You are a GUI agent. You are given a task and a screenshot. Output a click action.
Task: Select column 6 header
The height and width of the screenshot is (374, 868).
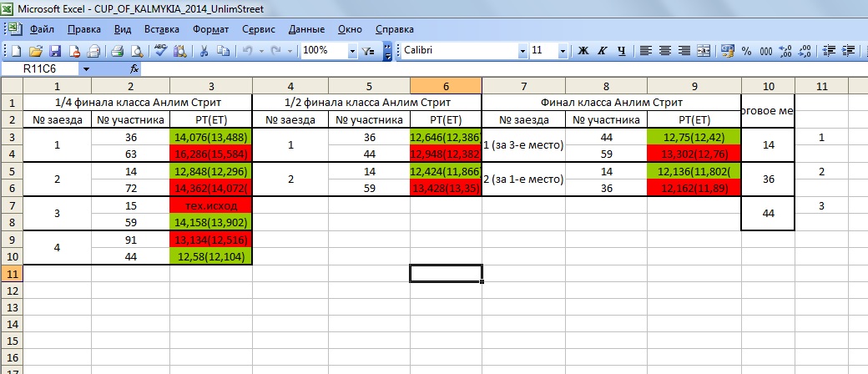pos(446,86)
